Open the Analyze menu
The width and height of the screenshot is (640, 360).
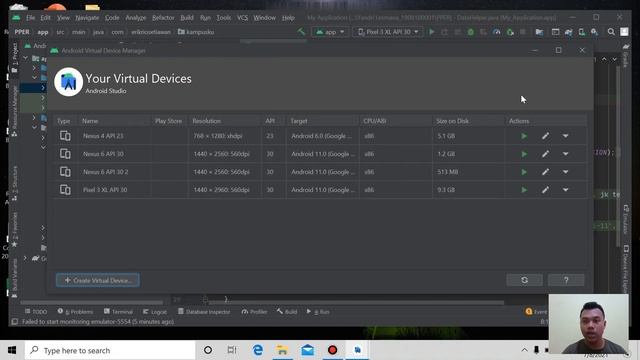pyautogui.click(x=136, y=18)
